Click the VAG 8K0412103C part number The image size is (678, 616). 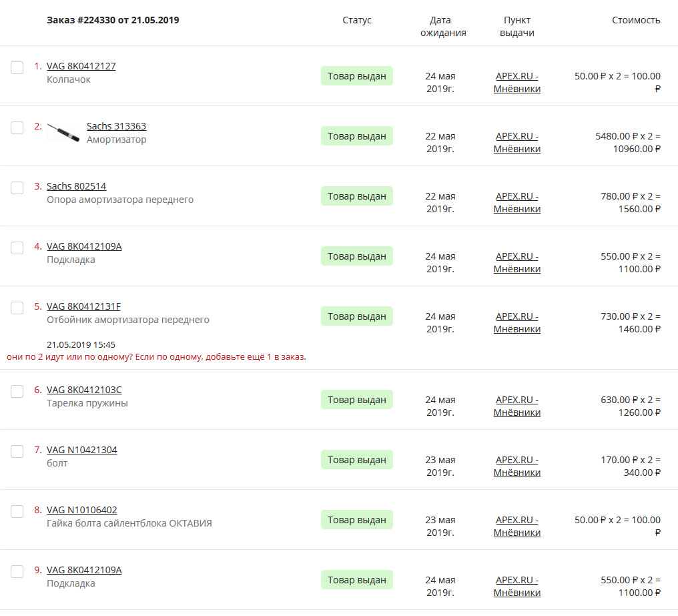84,390
